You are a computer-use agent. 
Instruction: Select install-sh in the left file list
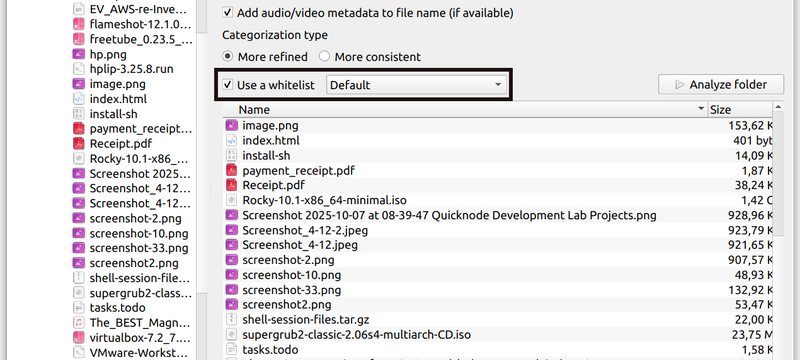(x=113, y=114)
